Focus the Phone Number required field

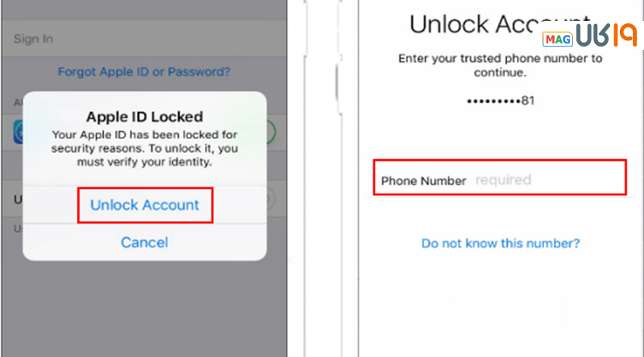click(544, 180)
